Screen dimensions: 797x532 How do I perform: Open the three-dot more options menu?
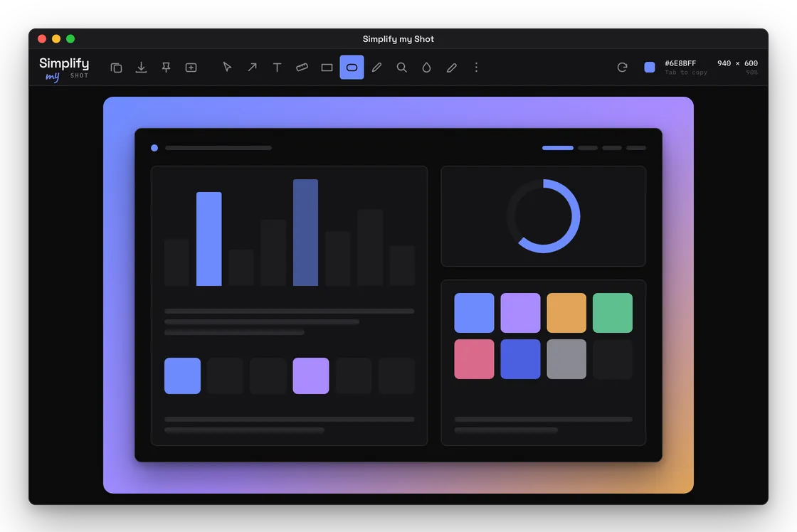coord(476,67)
